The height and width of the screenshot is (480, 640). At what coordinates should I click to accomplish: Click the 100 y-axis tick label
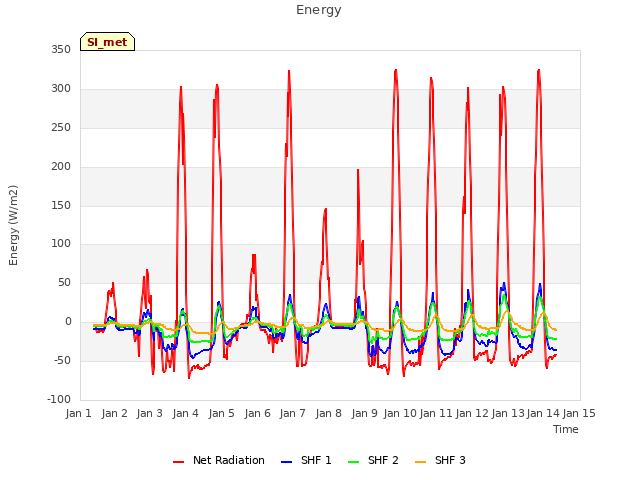pos(61,244)
